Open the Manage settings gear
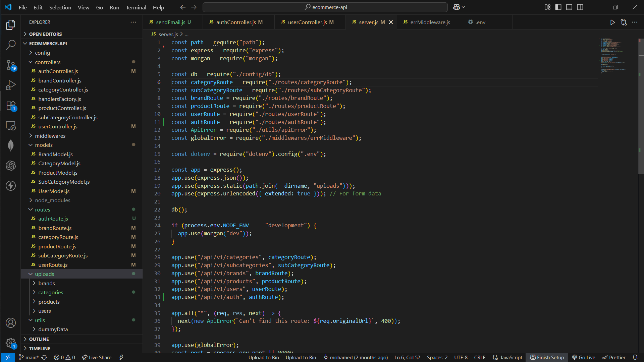The height and width of the screenshot is (362, 644). [x=11, y=343]
